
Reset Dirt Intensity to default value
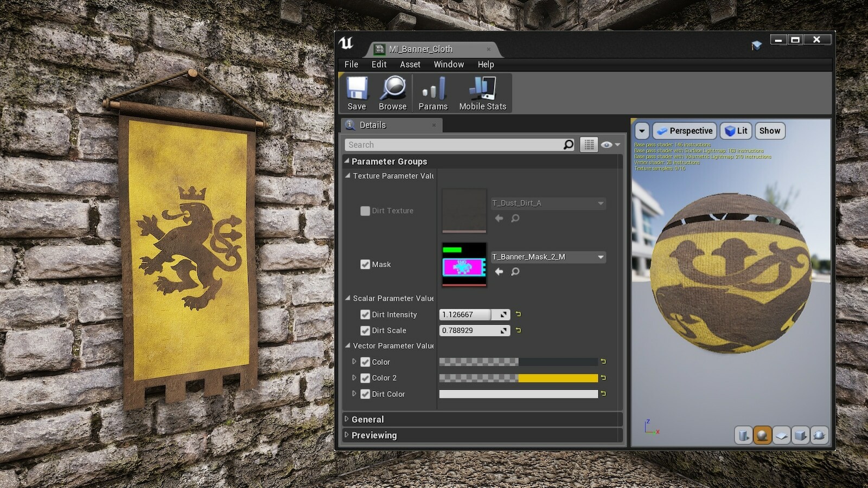point(518,314)
